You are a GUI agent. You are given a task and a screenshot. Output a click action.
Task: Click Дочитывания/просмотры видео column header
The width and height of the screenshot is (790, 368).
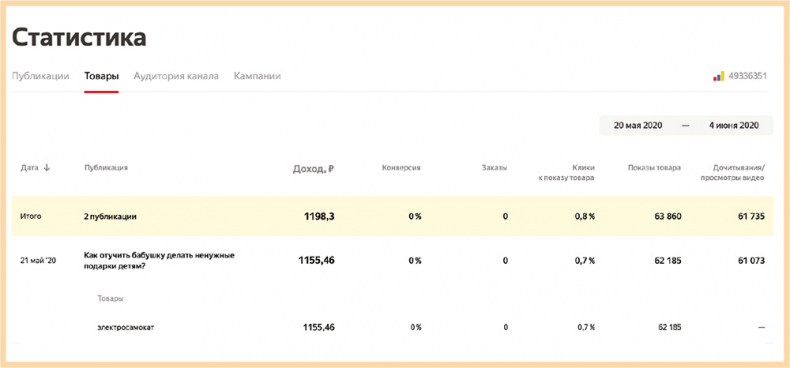click(x=733, y=172)
